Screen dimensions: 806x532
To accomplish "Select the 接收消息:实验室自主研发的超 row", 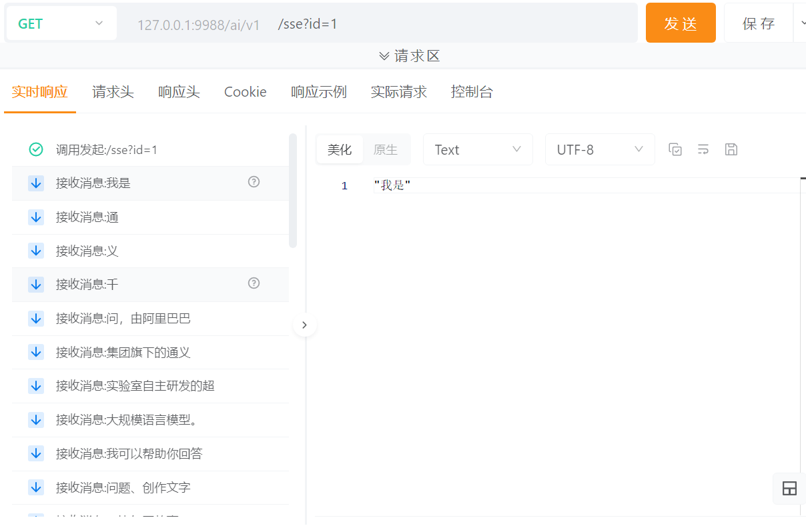I will coord(150,385).
